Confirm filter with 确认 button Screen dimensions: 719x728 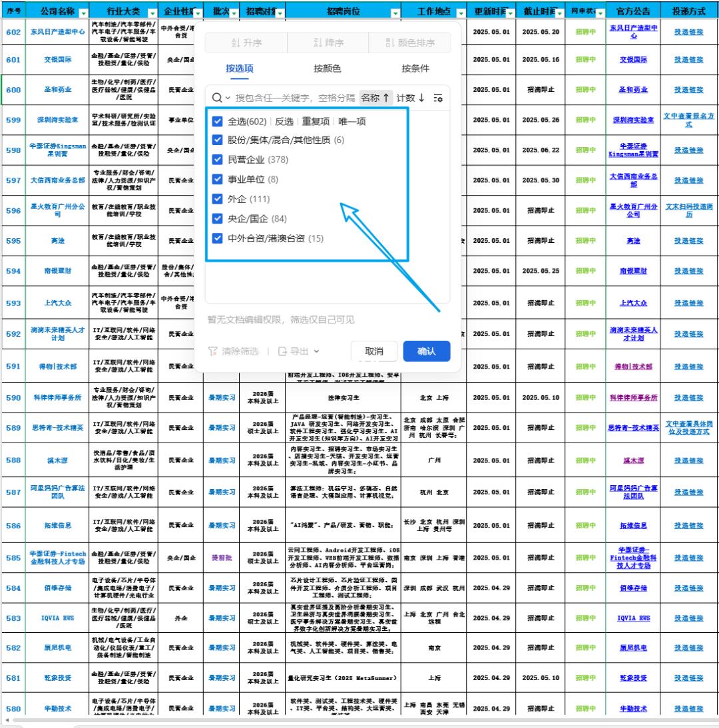(x=426, y=351)
